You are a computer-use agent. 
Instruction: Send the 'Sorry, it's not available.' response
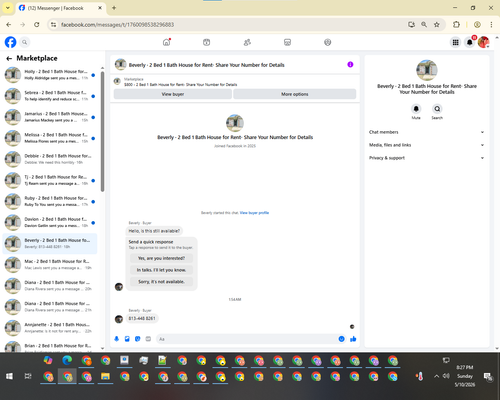click(161, 282)
